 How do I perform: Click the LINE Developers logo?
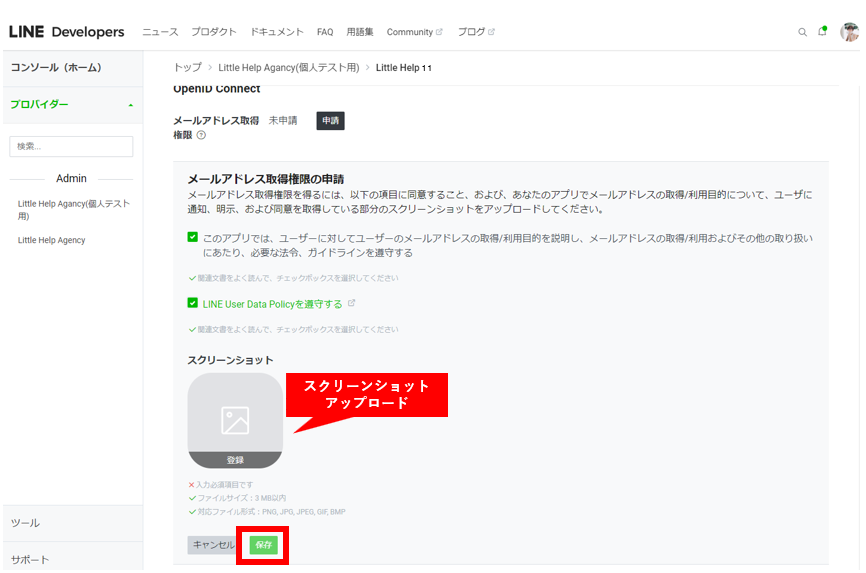point(67,32)
